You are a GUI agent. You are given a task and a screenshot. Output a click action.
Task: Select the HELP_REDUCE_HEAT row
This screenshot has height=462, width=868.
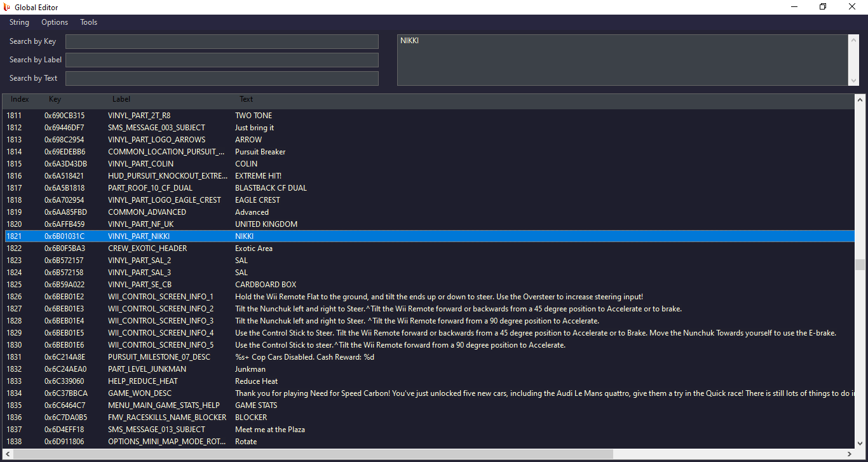coord(142,381)
